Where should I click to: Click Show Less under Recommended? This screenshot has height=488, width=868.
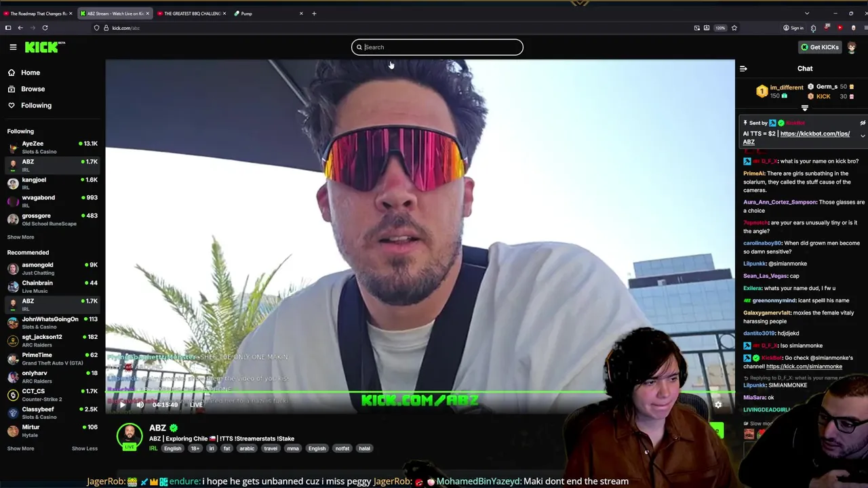point(85,449)
